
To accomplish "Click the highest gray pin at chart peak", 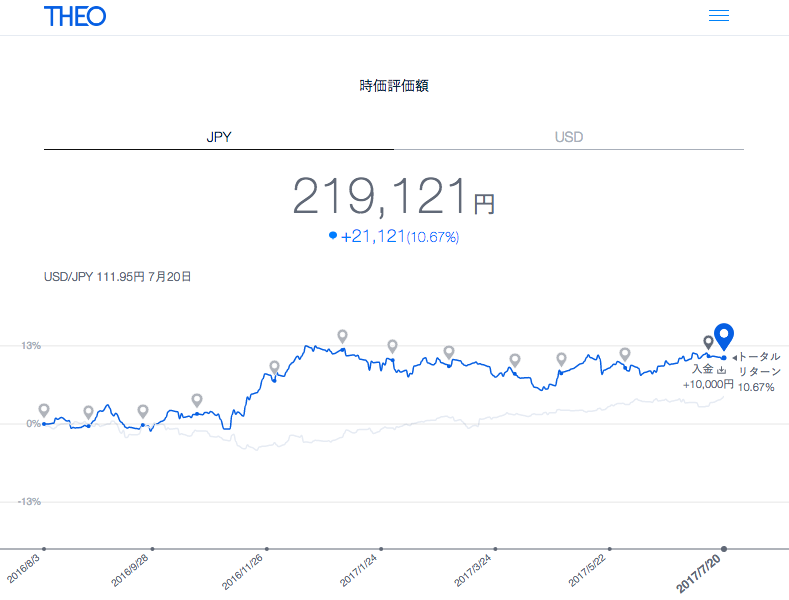I will [342, 336].
